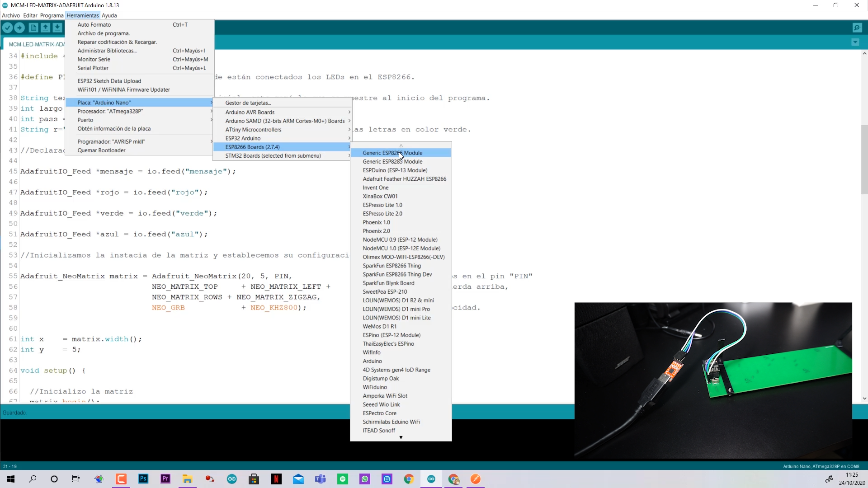Click the Open sketch toolbar icon

tap(45, 28)
